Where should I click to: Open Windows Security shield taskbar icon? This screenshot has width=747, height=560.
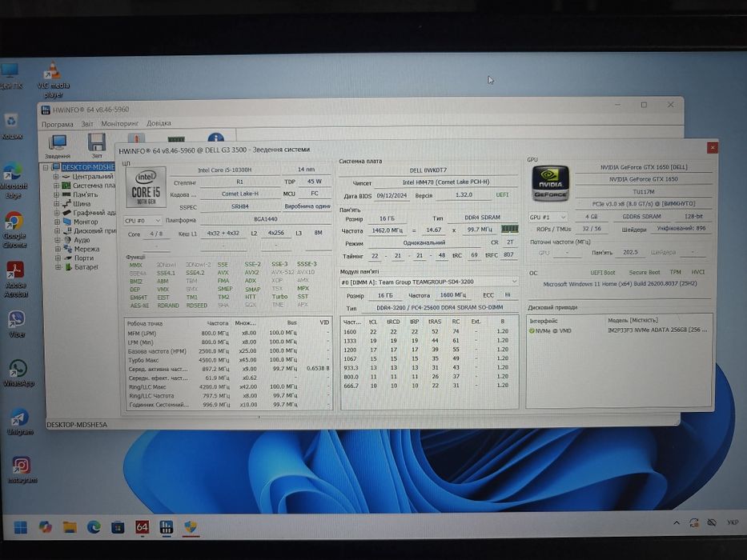(x=191, y=527)
